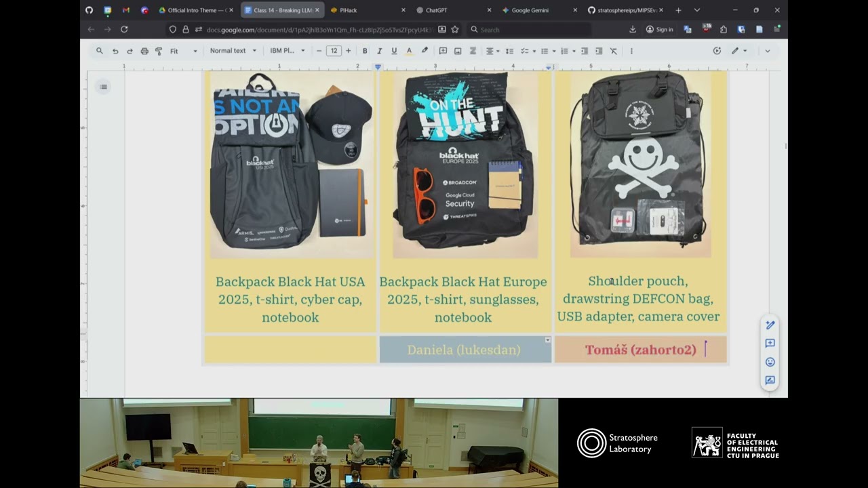
Task: Open the browser downloads panel
Action: tap(633, 29)
